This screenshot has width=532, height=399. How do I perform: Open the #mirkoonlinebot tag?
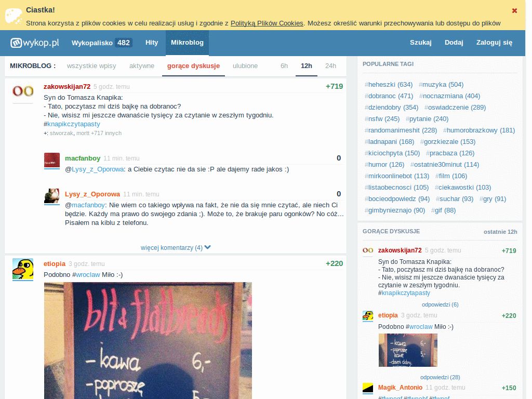[x=397, y=176]
